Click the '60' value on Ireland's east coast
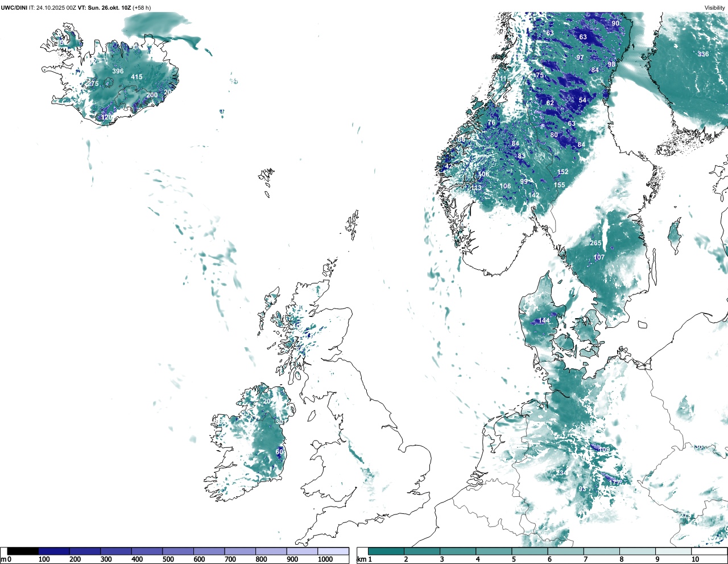This screenshot has width=728, height=564. pyautogui.click(x=279, y=451)
